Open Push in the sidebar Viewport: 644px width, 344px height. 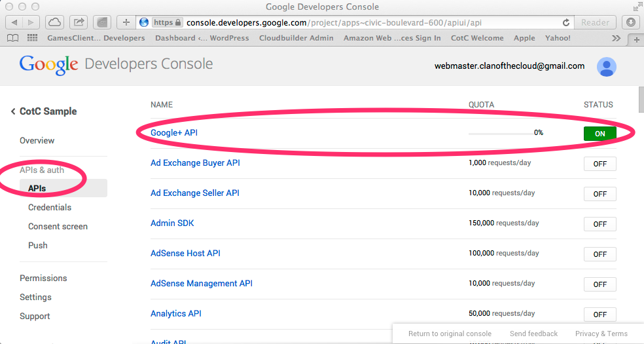point(38,245)
